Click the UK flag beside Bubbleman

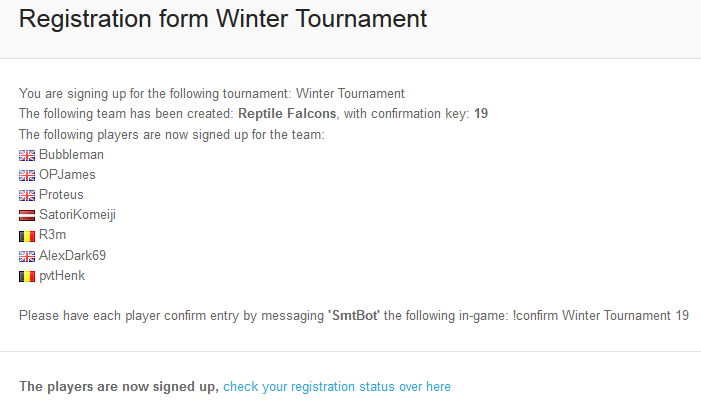[27, 156]
